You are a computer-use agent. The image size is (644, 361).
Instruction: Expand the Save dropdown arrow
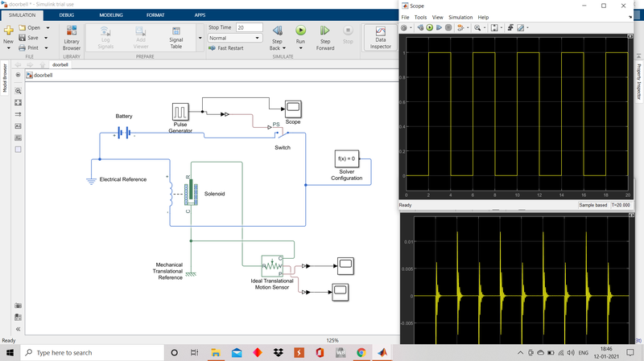tap(46, 38)
